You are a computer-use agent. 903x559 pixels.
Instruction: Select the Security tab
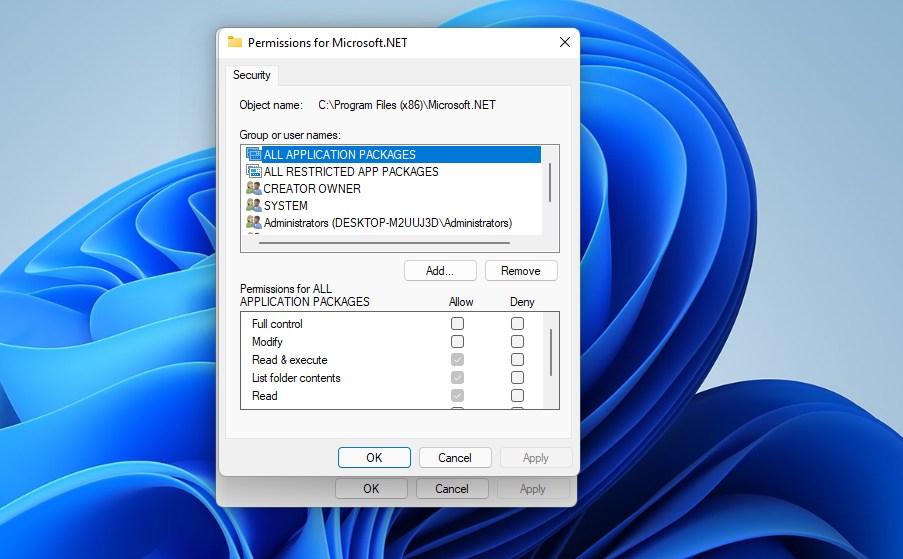(x=252, y=75)
